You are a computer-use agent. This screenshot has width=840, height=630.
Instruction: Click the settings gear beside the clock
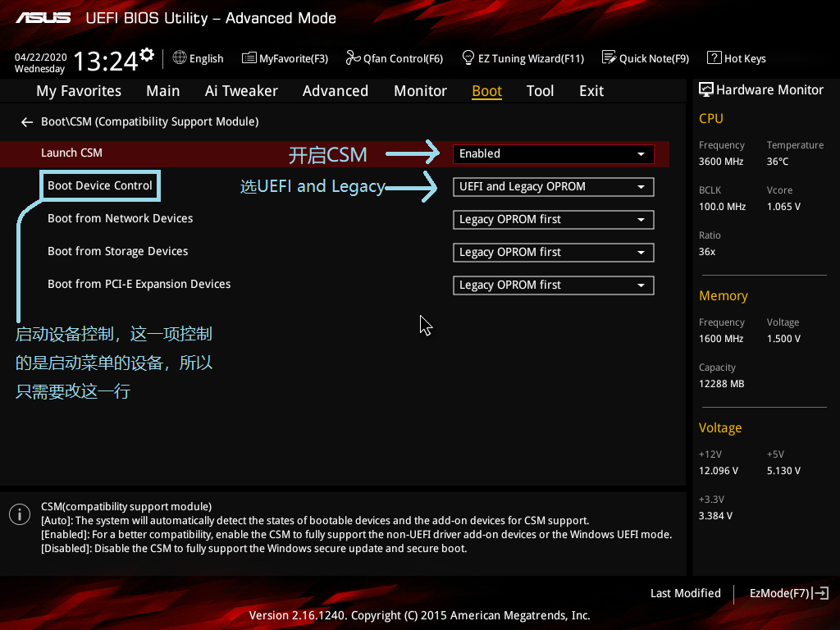[x=147, y=55]
